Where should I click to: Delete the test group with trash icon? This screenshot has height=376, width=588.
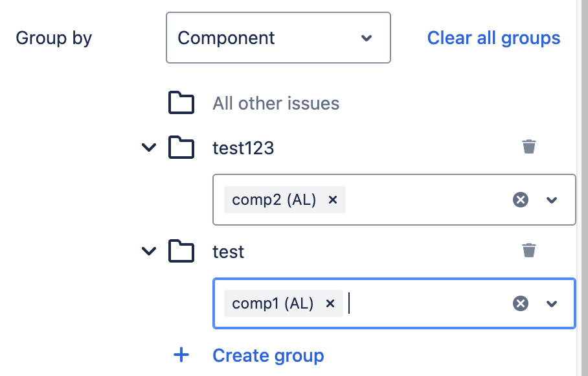(529, 250)
